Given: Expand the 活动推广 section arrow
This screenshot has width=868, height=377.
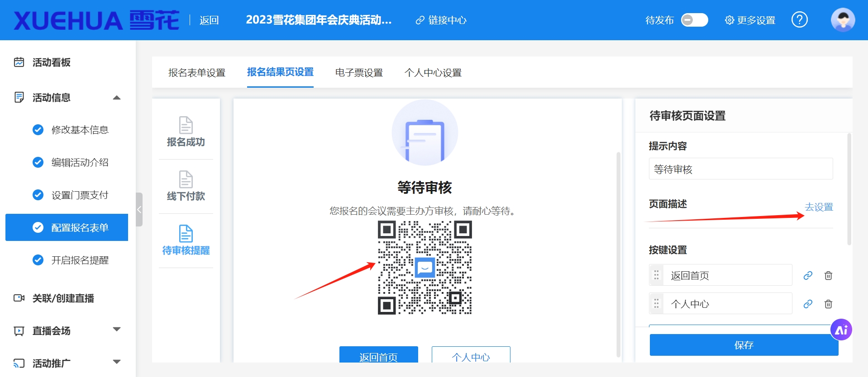Looking at the screenshot, I should [x=117, y=362].
